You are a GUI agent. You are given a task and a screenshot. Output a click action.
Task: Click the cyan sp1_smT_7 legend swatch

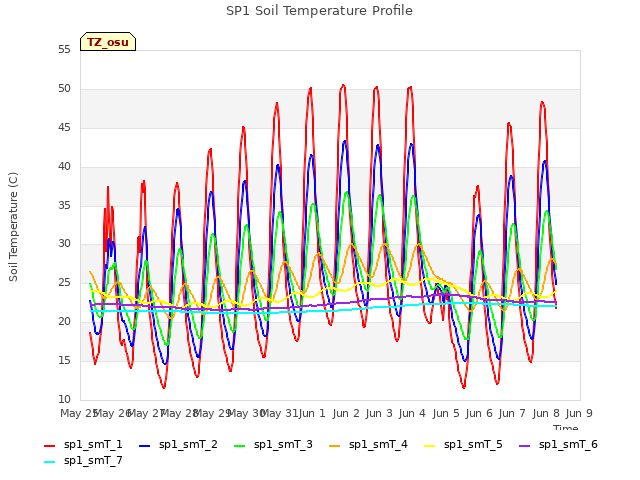point(49,462)
